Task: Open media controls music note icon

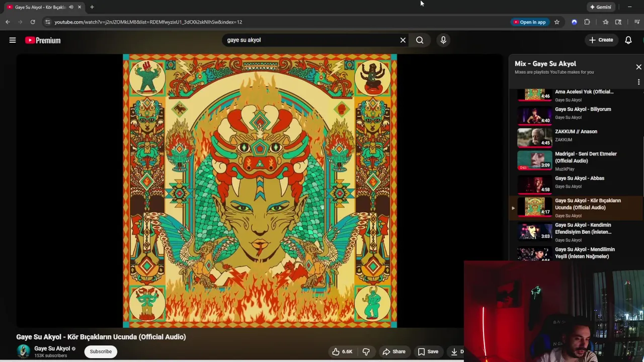Action: tap(637, 22)
